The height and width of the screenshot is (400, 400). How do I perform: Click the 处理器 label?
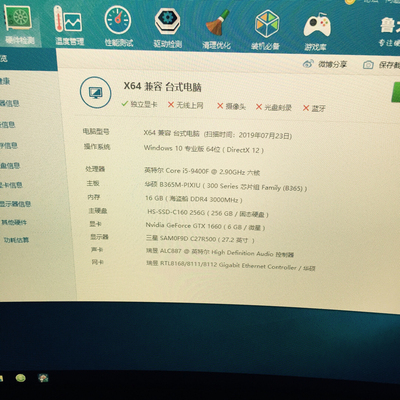(x=95, y=169)
